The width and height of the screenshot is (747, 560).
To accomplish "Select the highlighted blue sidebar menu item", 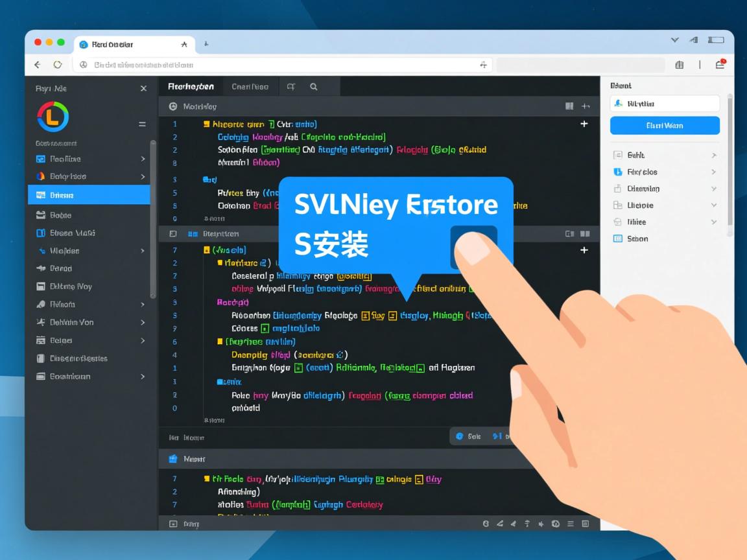I will pos(89,195).
